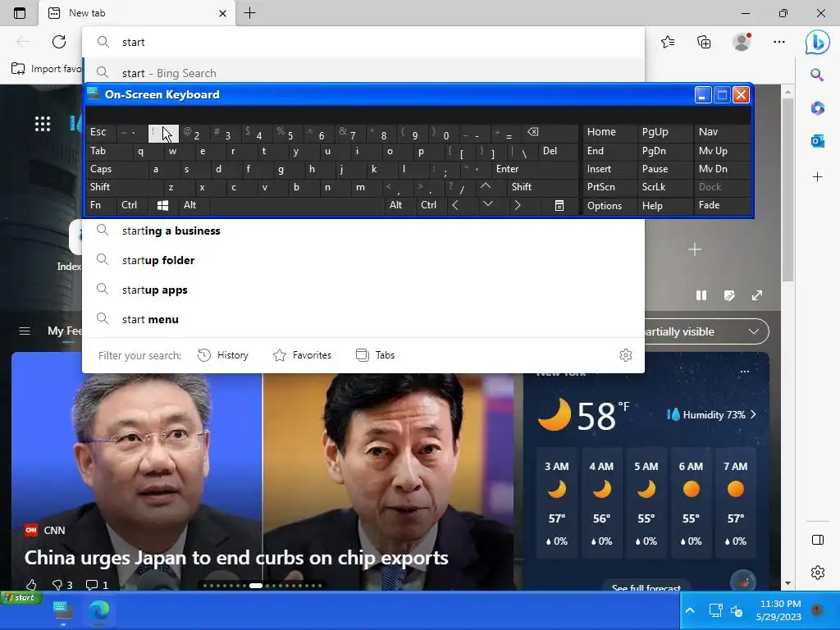The width and height of the screenshot is (840, 630).
Task: Open the hamburger menu beside My Feed
Action: point(25,331)
